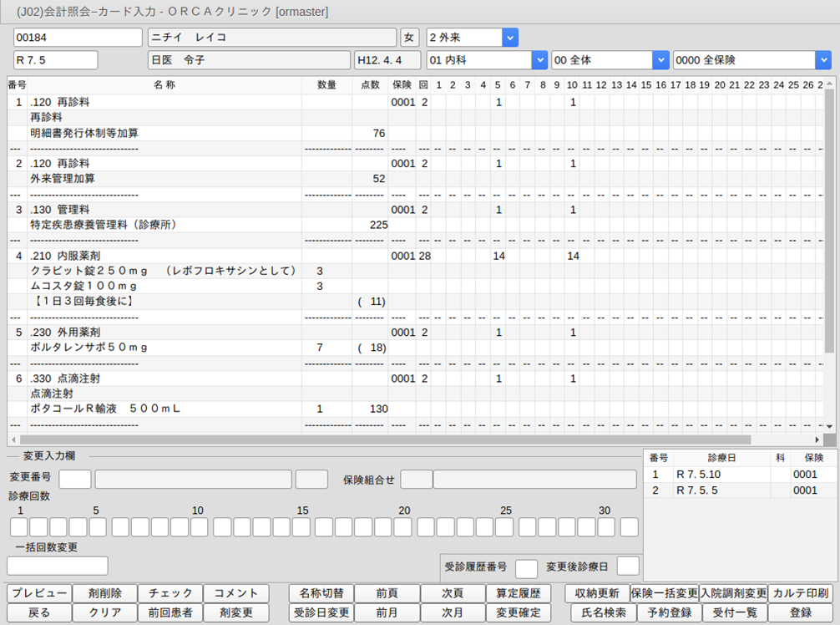
Task: Open 算定履歴 calculation history
Action: click(x=518, y=593)
